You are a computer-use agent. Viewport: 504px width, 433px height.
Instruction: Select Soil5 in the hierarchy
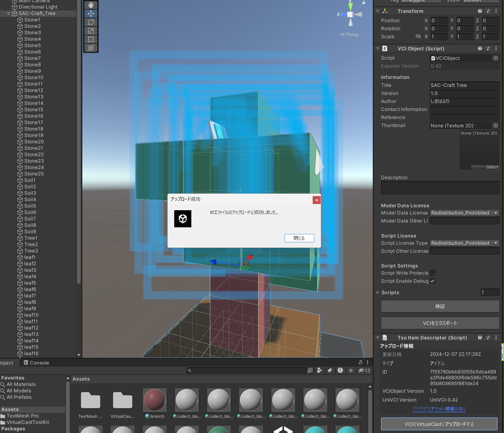30,206
